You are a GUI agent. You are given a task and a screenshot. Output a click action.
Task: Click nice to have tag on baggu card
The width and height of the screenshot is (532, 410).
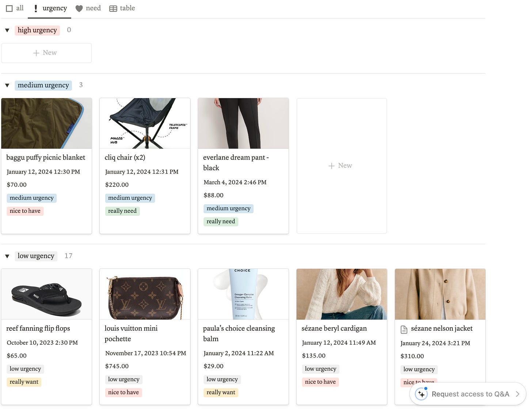[25, 211]
